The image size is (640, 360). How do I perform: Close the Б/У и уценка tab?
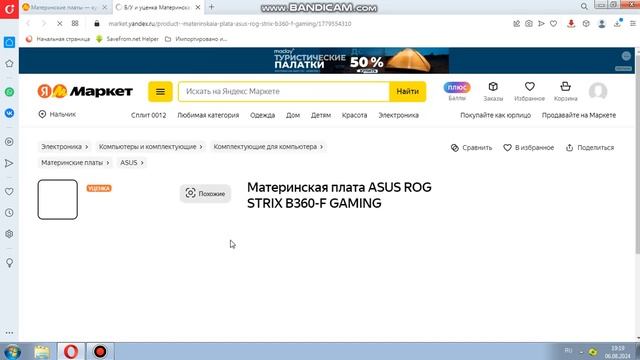198,7
